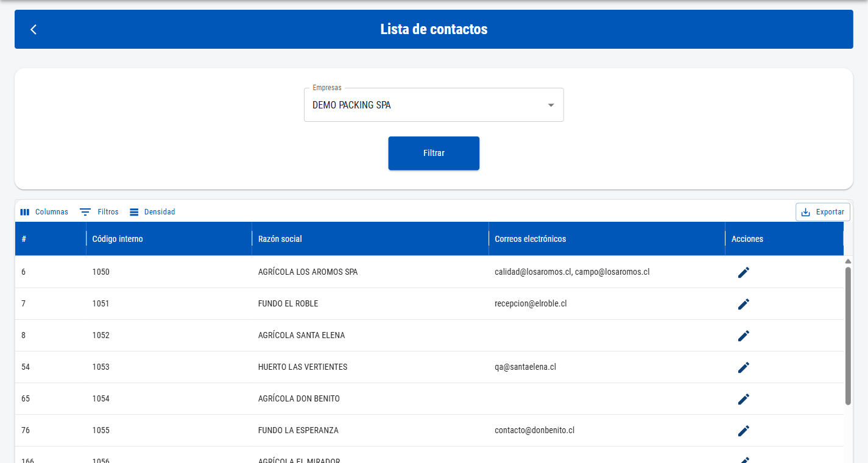Open the Empresas dropdown

pyautogui.click(x=434, y=105)
